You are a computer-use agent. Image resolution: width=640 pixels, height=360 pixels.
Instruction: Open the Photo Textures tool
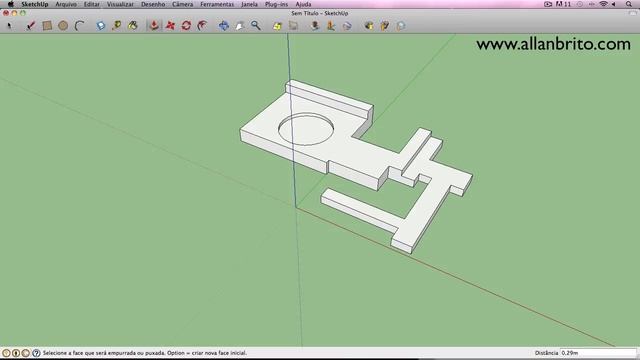(331, 26)
